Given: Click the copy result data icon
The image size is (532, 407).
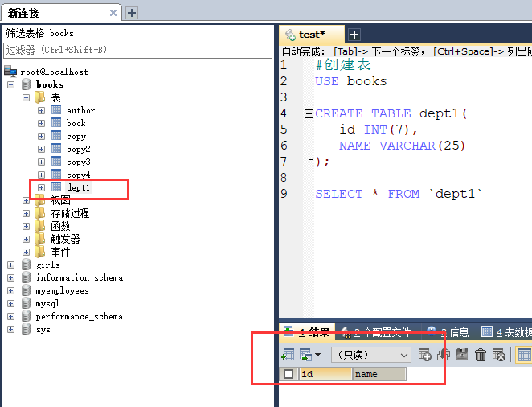Looking at the screenshot, I should coord(305,355).
